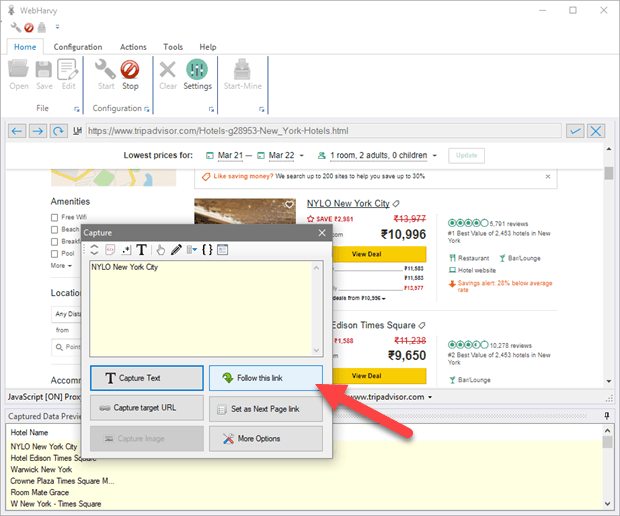620x516 pixels.
Task: Open the Mar 21 – Mar 22 date dropdown
Action: tap(302, 155)
